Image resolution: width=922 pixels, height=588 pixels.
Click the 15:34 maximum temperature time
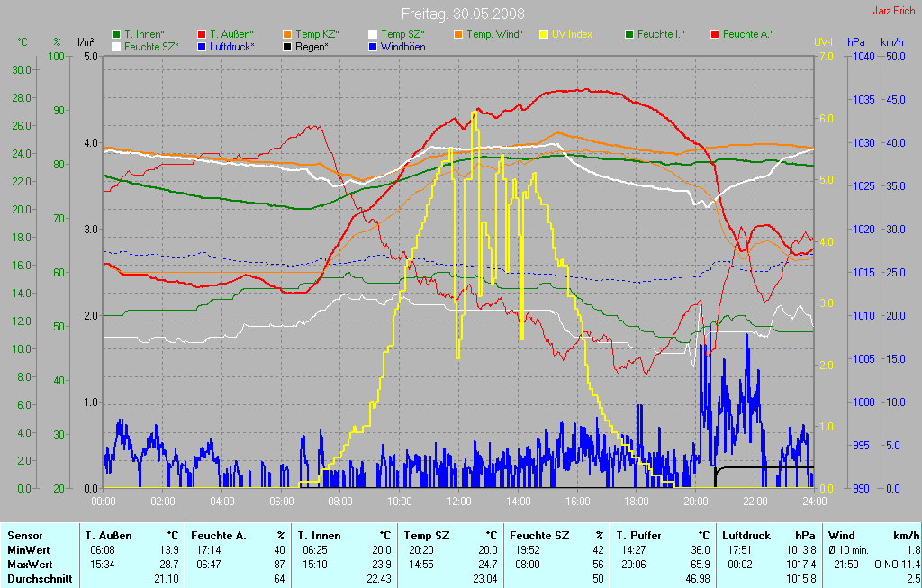103,565
